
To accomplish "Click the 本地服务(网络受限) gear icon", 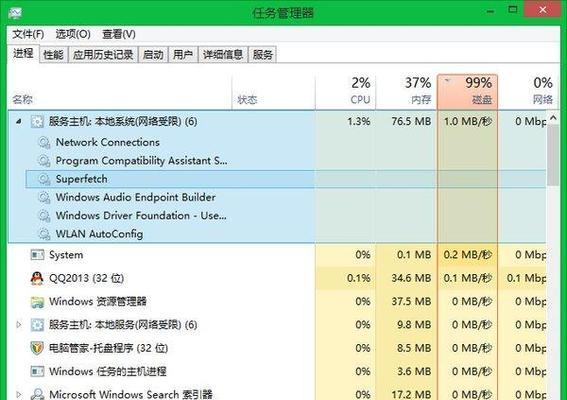I will (37, 325).
